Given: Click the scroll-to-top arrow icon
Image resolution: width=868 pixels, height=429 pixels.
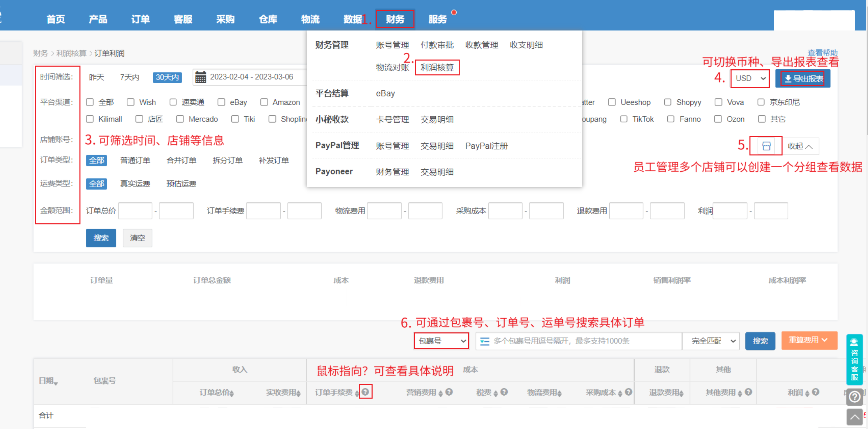Looking at the screenshot, I should (854, 417).
